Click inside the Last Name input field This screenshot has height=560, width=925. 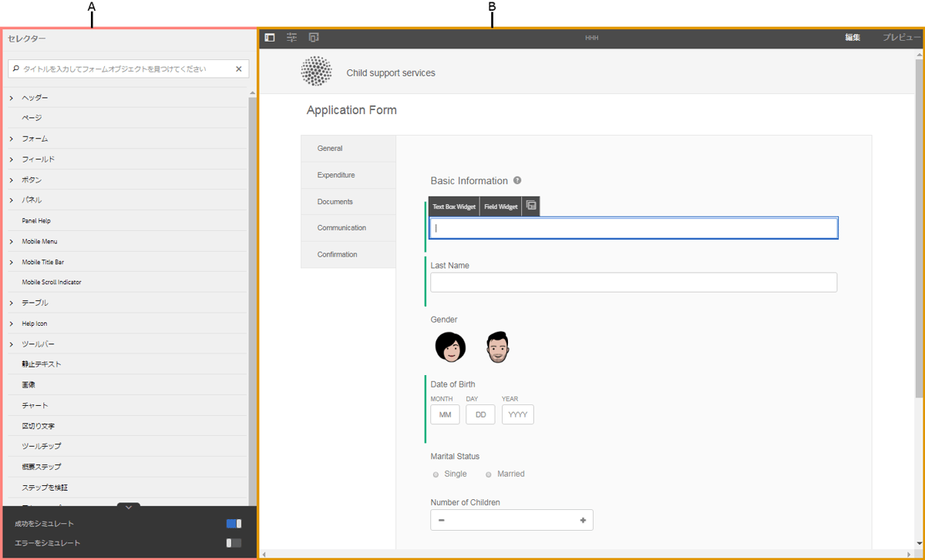[x=632, y=282]
